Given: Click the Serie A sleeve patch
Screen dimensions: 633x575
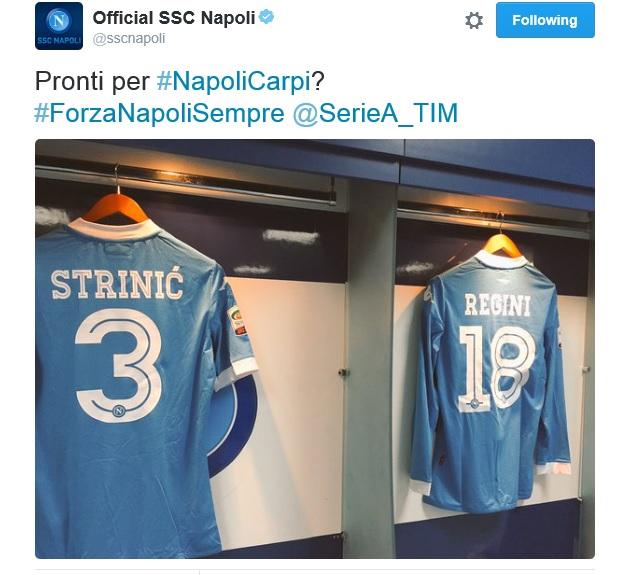Looking at the screenshot, I should pos(236,321).
